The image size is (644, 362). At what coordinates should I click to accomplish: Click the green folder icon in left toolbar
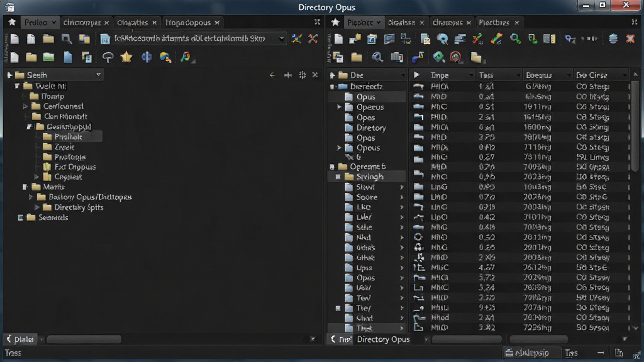pyautogui.click(x=48, y=57)
